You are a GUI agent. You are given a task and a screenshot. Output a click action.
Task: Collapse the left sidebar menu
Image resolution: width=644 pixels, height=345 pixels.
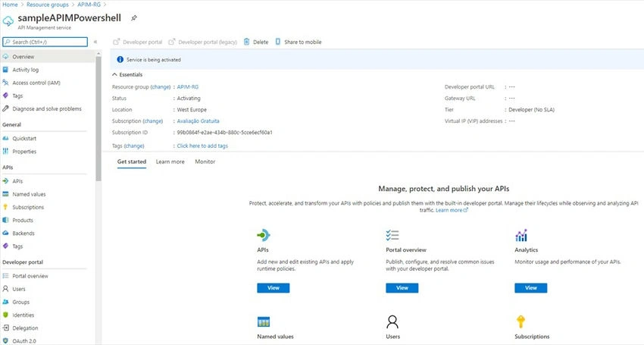(95, 42)
